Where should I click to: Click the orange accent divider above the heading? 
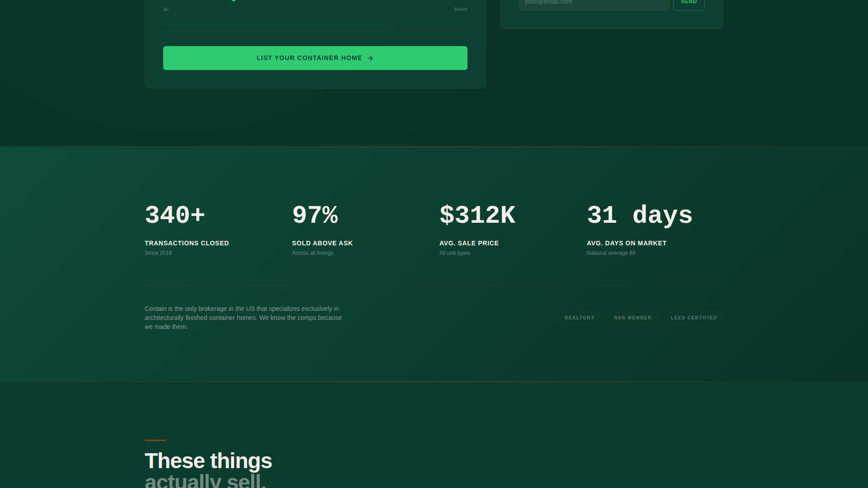pos(155,441)
